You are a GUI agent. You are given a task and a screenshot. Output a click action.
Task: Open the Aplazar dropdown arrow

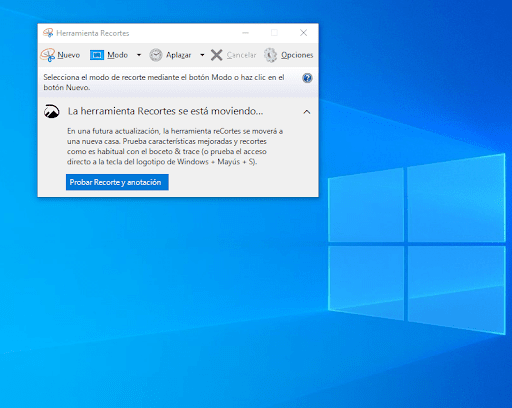point(202,55)
